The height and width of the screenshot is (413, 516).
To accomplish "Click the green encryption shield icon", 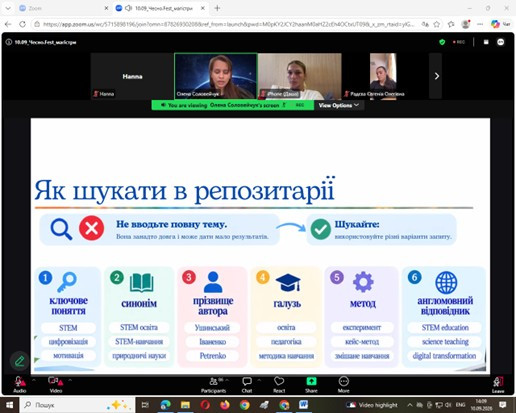I will [x=442, y=42].
